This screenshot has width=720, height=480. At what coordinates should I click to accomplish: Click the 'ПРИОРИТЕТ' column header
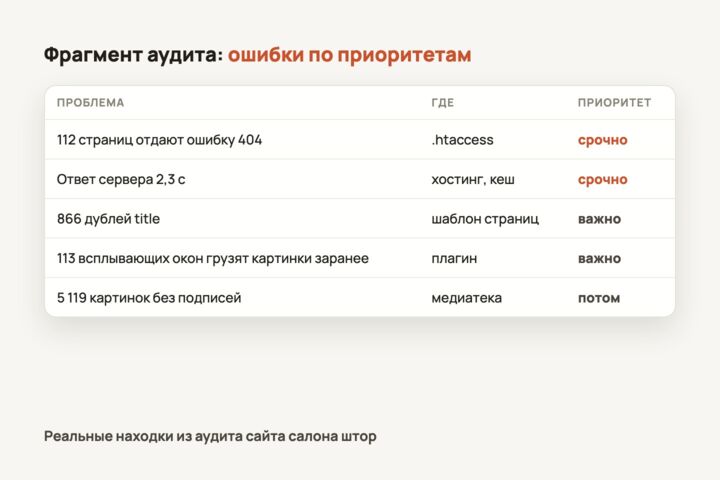coord(614,102)
